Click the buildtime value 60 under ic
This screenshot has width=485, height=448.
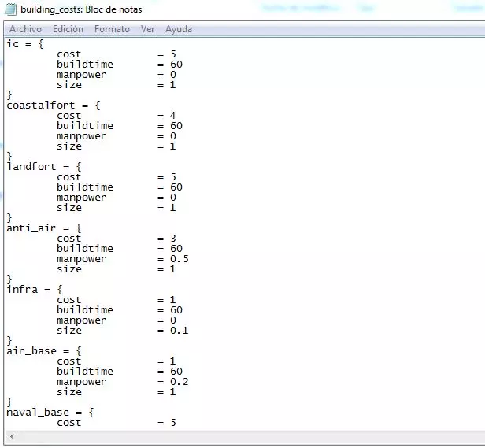coord(176,65)
